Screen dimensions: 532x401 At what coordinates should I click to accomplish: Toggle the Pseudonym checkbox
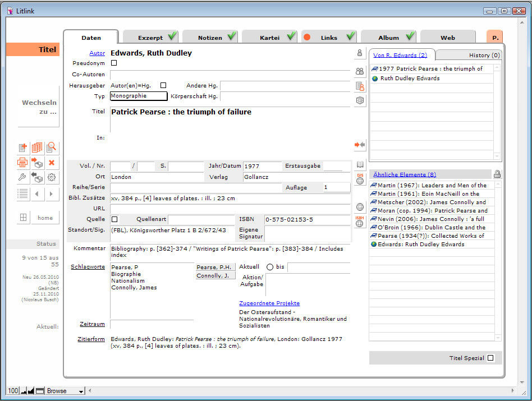114,63
